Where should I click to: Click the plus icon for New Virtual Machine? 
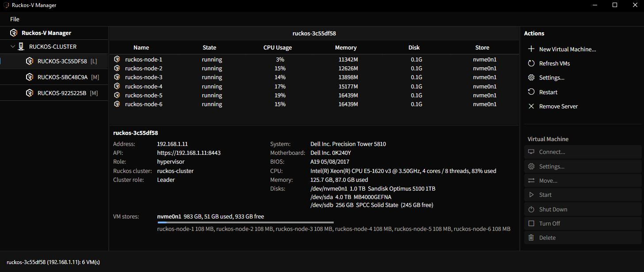[x=531, y=49]
